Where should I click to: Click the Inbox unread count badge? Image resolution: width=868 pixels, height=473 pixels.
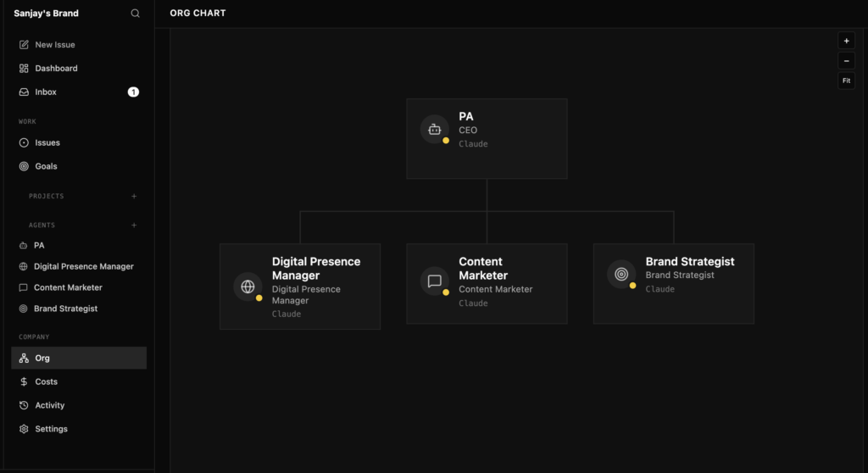pos(133,92)
